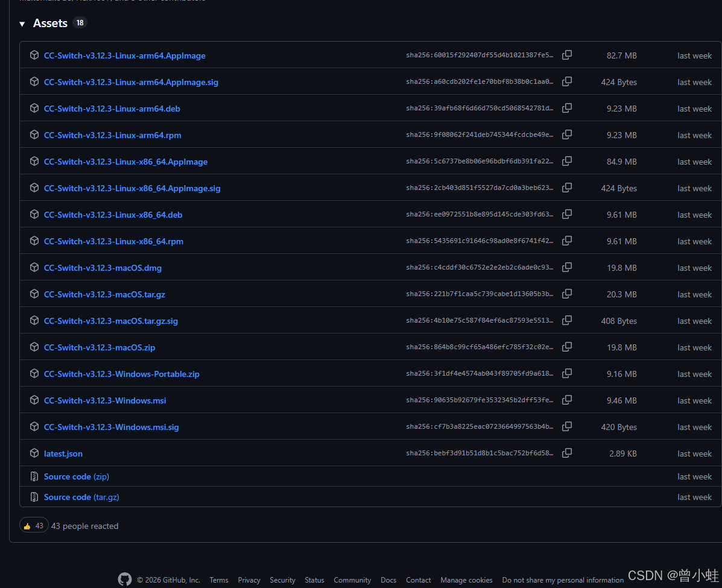Image resolution: width=722 pixels, height=588 pixels.
Task: Download CC-Switch-v3.12.3-Linux-x86_64.AppImage
Action: click(x=125, y=162)
